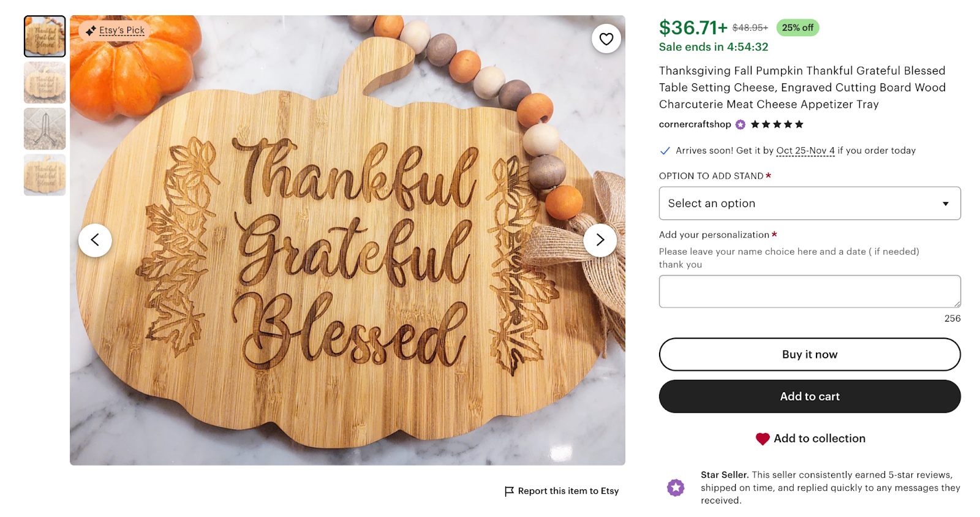Open the stand option dropdown

point(810,203)
